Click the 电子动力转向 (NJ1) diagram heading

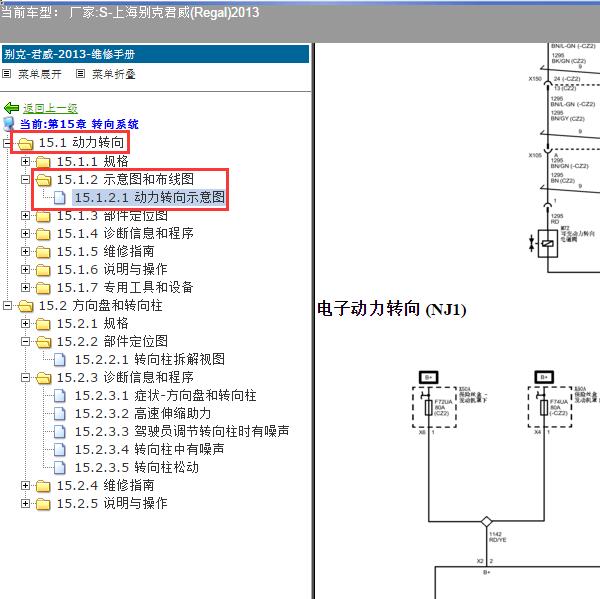pos(392,309)
